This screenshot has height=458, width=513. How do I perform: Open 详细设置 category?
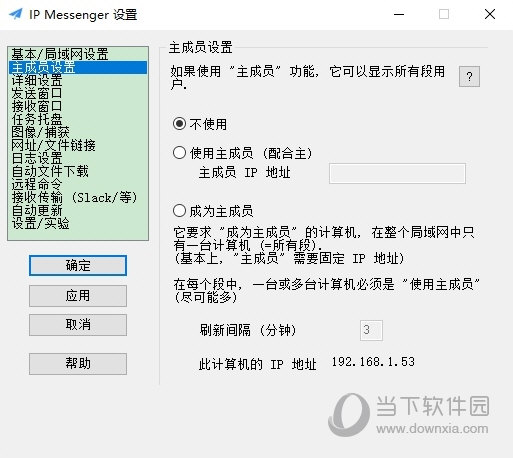pos(78,80)
